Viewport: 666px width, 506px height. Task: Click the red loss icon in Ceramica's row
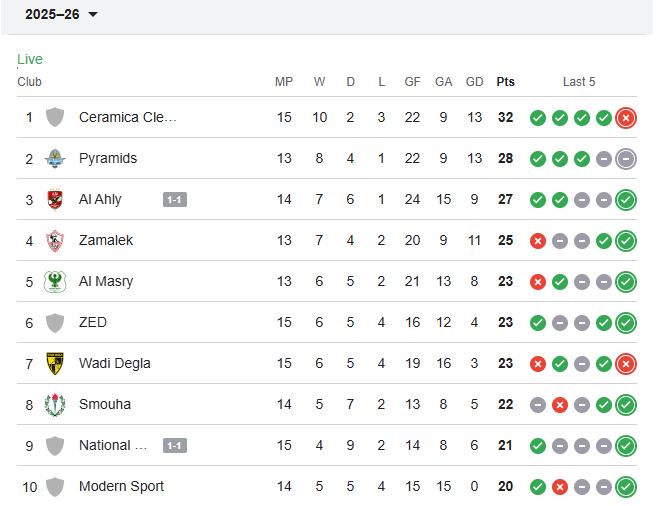click(x=626, y=117)
